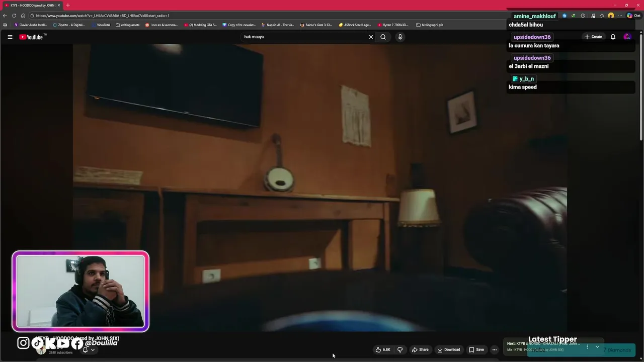Open the Baldur's Gate 3 bookmark

(316, 25)
